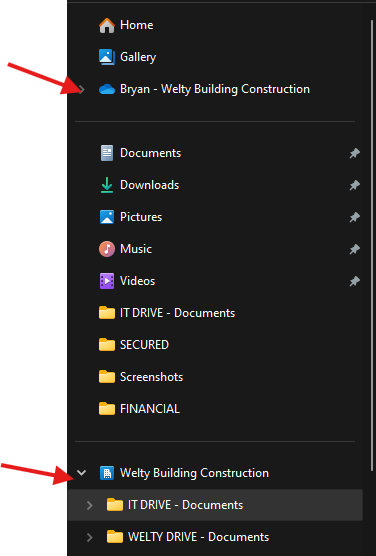
Task: Open the pinned IT DRIVE - Documents label
Action: click(177, 313)
